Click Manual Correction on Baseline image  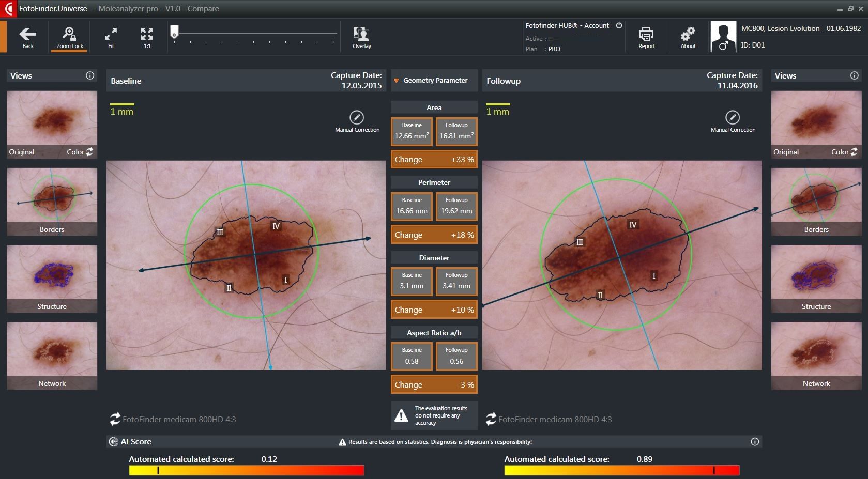point(357,118)
